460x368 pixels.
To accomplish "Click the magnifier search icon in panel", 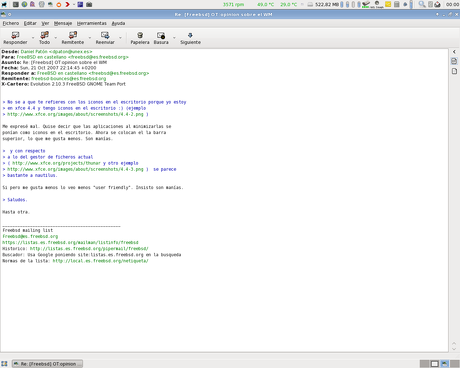I will click(422, 4).
